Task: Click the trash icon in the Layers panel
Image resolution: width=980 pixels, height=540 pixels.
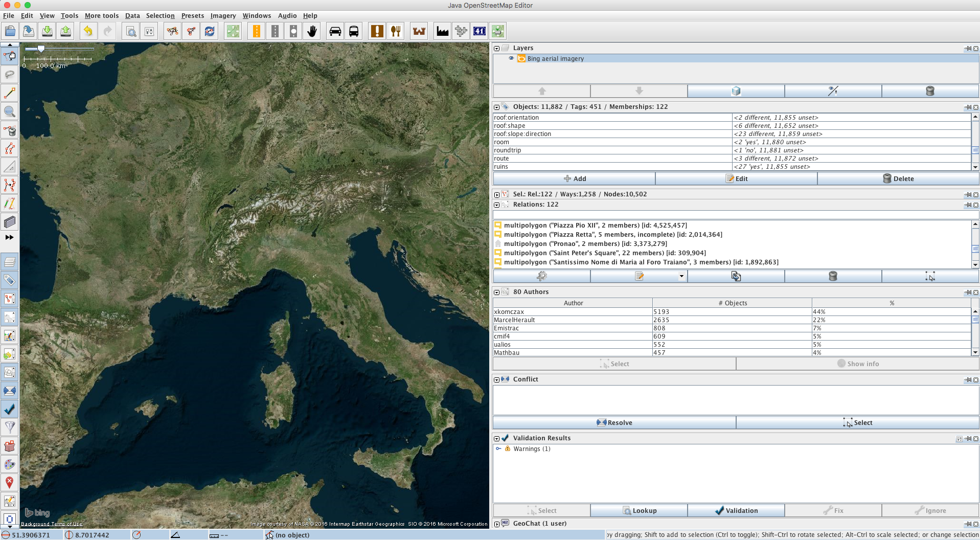Action: pyautogui.click(x=929, y=91)
